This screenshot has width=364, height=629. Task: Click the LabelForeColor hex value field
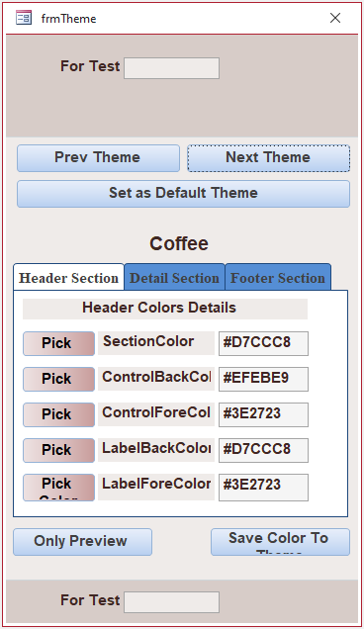point(263,488)
